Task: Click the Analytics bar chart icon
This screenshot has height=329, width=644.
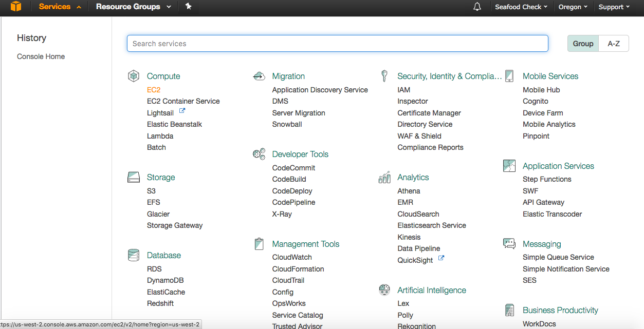Action: click(384, 177)
